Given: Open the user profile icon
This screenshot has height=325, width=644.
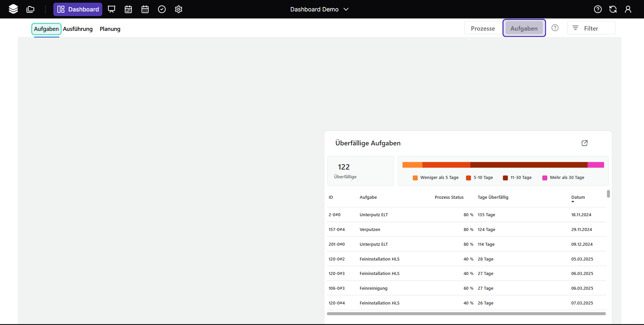Looking at the screenshot, I should 628,9.
